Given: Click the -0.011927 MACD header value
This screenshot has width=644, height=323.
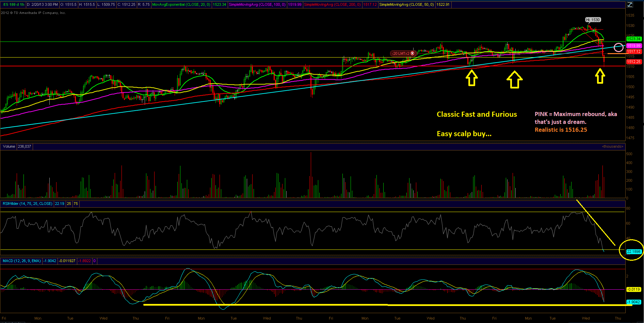Looking at the screenshot, I should 67,261.
